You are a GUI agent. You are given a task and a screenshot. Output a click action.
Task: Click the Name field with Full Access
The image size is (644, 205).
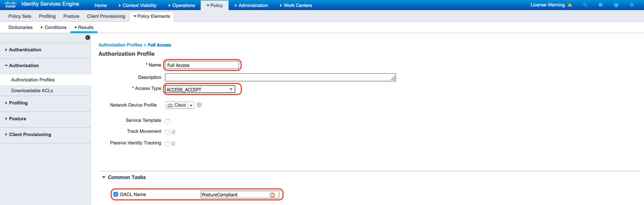coord(201,65)
